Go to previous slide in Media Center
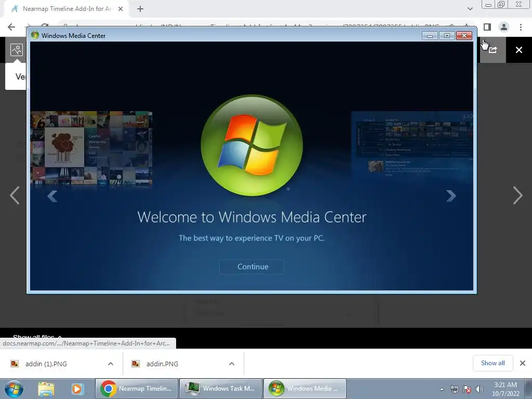This screenshot has width=532, height=399. 52,196
